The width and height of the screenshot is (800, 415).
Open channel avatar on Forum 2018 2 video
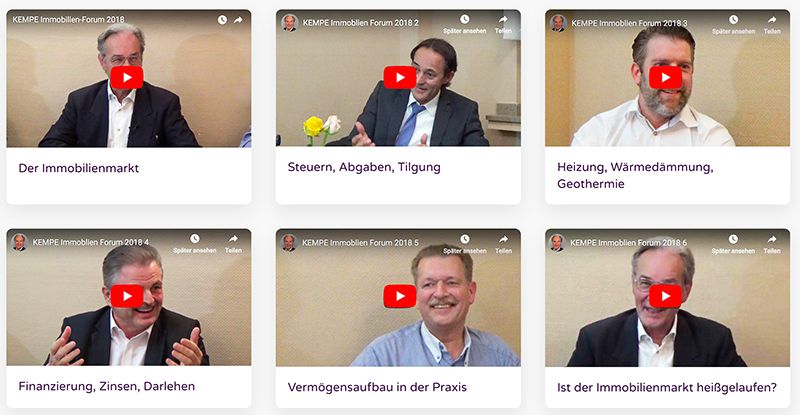[290, 23]
